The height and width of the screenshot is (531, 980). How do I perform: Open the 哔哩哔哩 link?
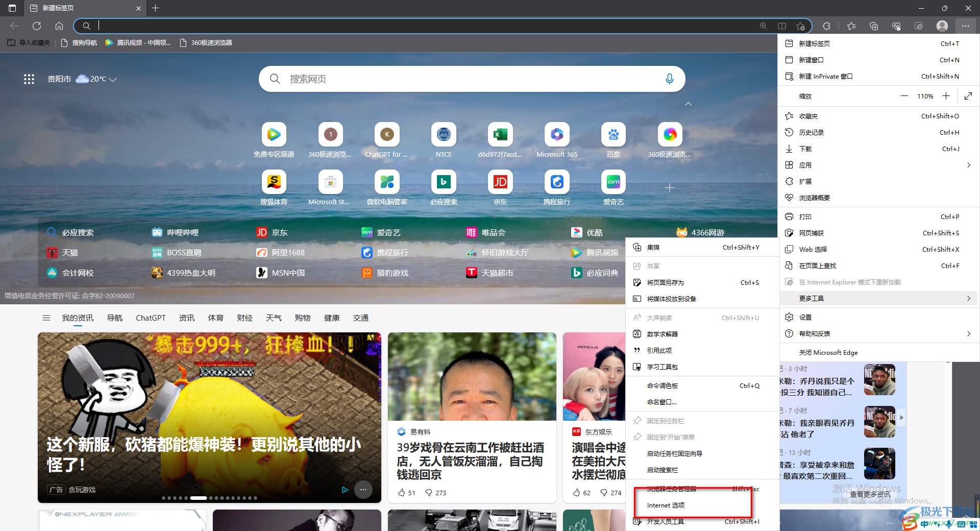175,232
